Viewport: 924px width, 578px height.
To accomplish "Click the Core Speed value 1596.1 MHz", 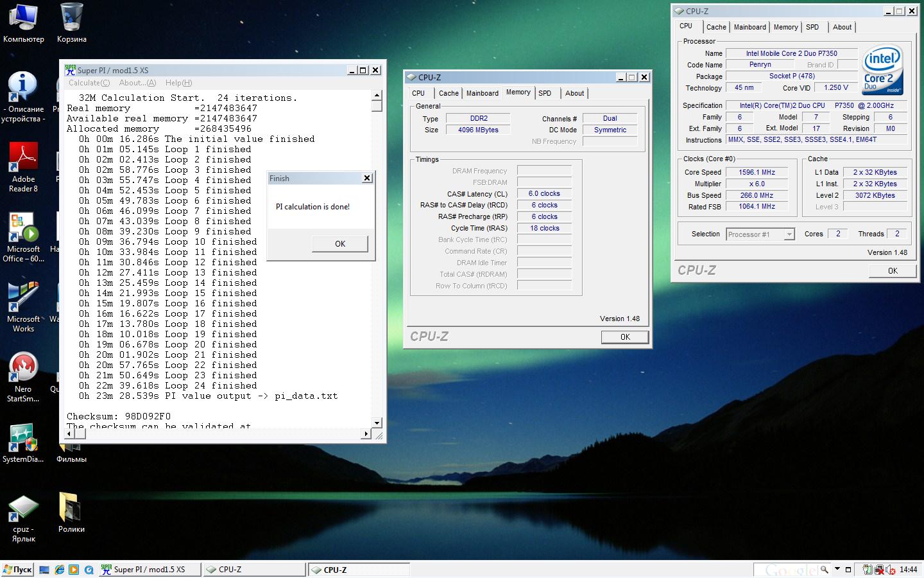I will pyautogui.click(x=757, y=172).
